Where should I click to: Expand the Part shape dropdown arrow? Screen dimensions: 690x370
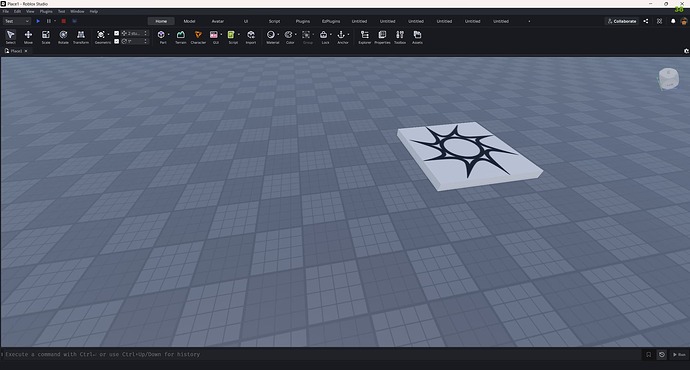pos(169,35)
